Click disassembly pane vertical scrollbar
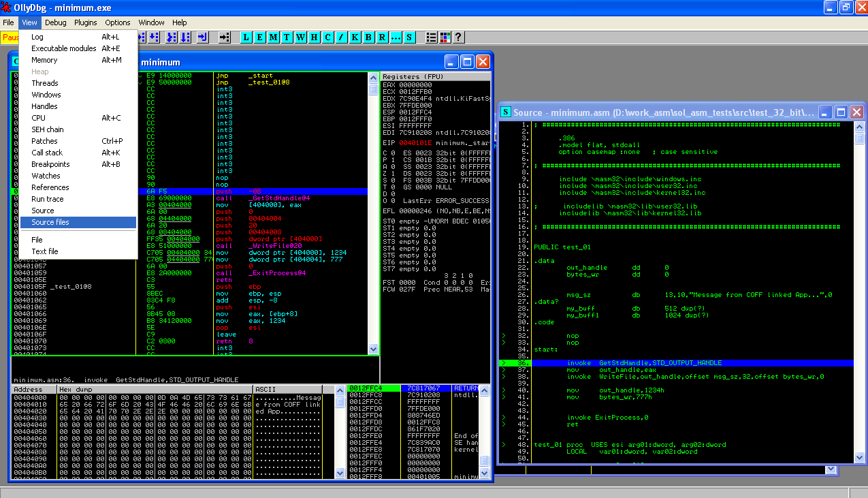Image resolution: width=868 pixels, height=498 pixels. [373, 213]
